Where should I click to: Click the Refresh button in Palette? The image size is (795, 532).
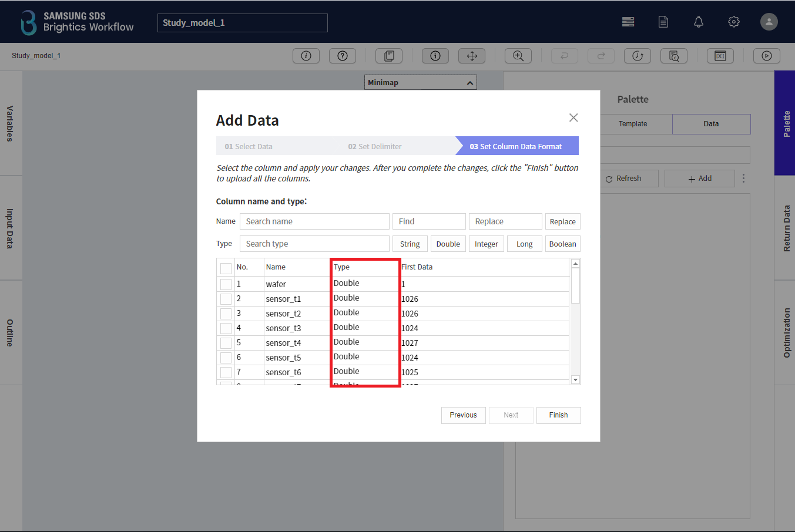click(629, 179)
